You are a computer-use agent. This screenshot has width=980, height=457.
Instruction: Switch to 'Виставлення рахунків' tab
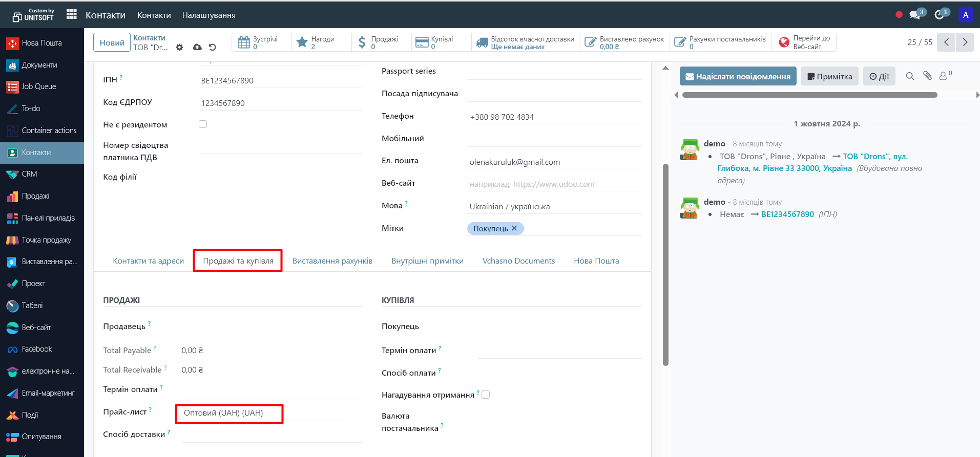coord(332,261)
